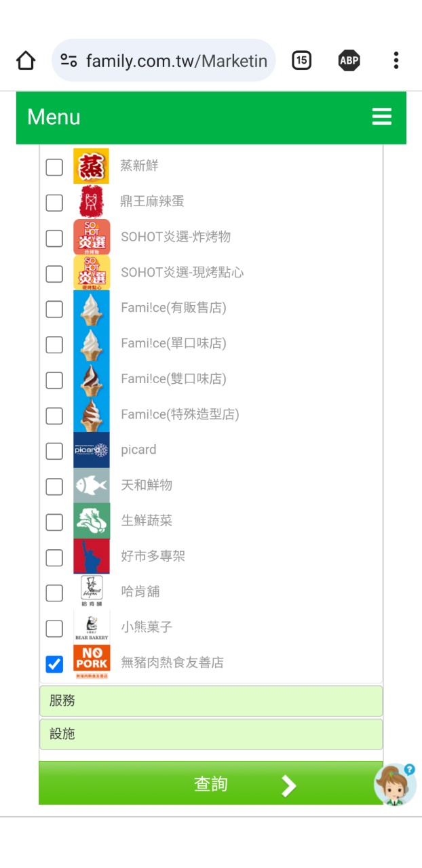Open the customer service chat avatar
The image size is (422, 868).
point(395,785)
